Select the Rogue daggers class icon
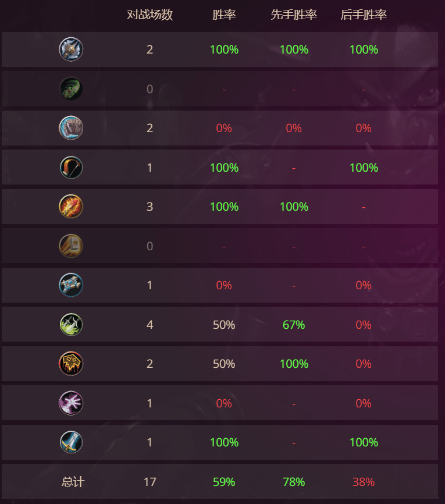445x504 pixels. (x=71, y=324)
